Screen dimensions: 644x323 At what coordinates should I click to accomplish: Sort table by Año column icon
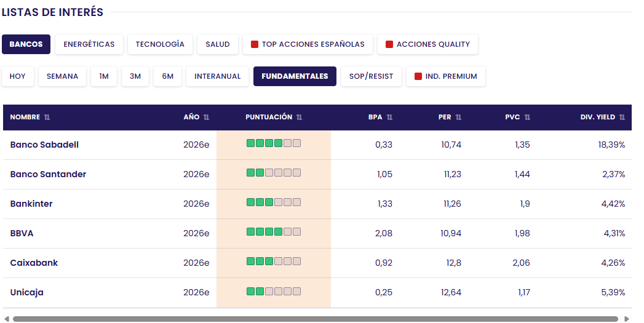click(206, 117)
